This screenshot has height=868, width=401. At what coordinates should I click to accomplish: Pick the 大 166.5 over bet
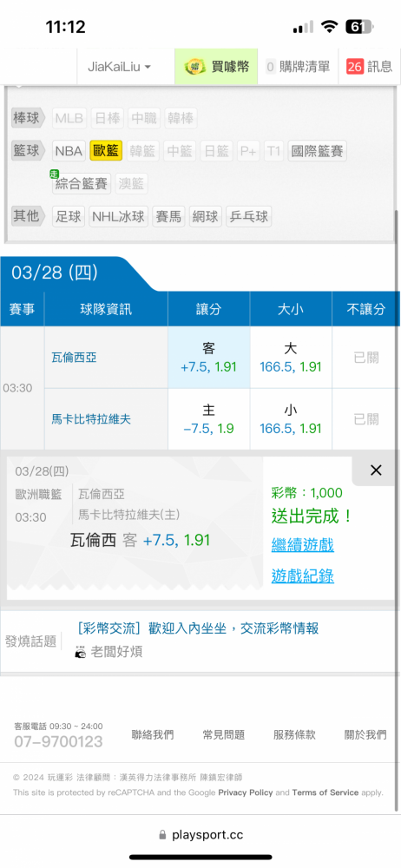(291, 358)
